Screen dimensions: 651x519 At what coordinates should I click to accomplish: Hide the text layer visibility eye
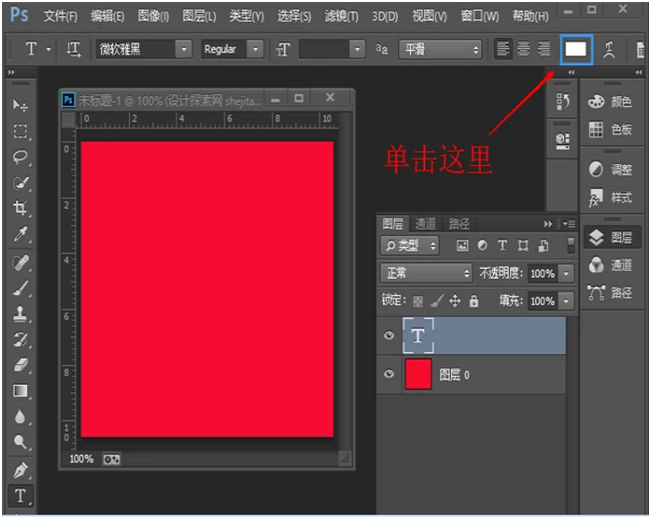coord(389,335)
